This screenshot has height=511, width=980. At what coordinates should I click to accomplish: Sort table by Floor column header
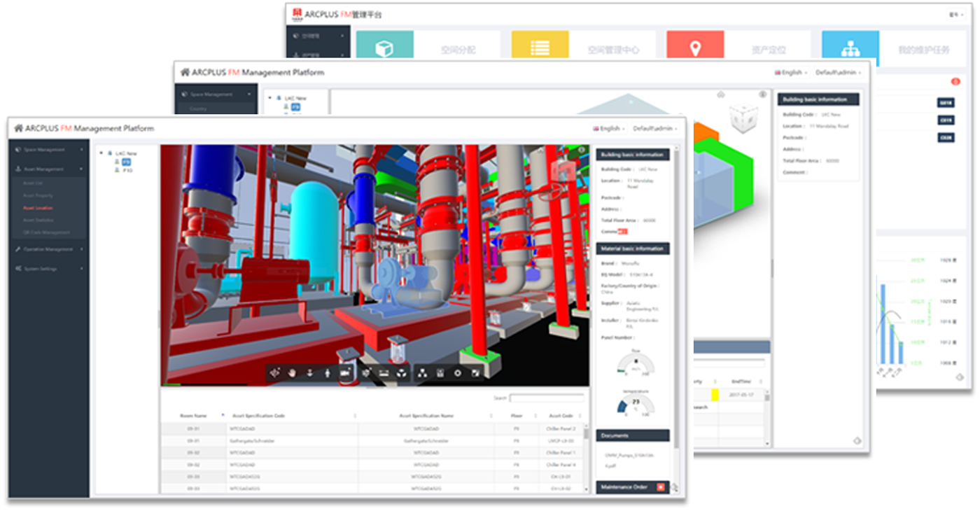click(516, 416)
